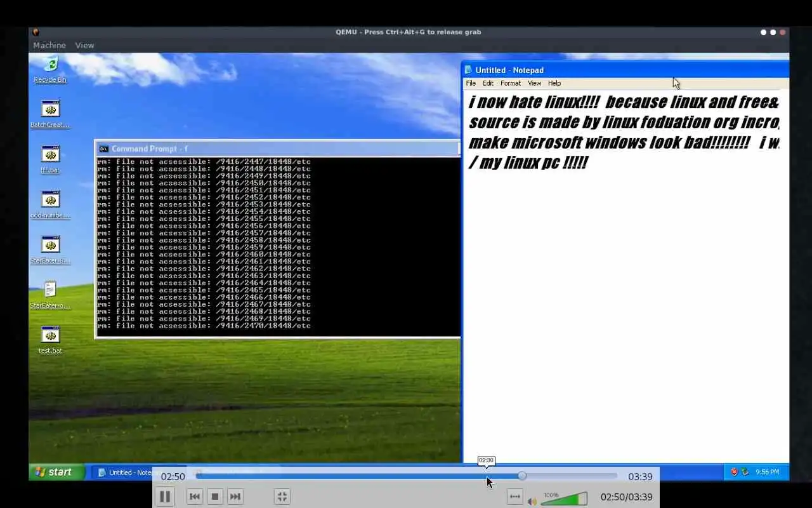Exit fullscreen with the shrink icon
Image resolution: width=812 pixels, height=508 pixels.
(282, 497)
